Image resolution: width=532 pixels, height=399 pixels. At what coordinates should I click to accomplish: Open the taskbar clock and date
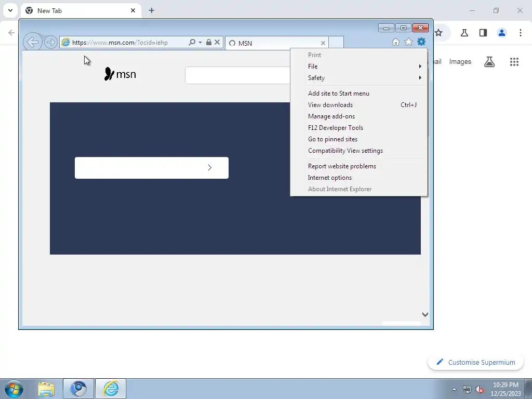click(506, 389)
